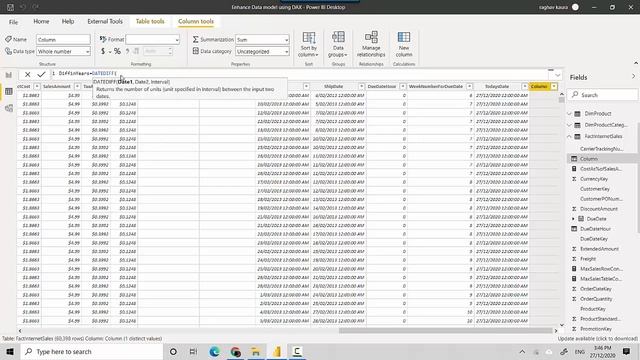Expand the DueDate hierarchy arrow
This screenshot has width=640, height=360.
tap(573, 219)
